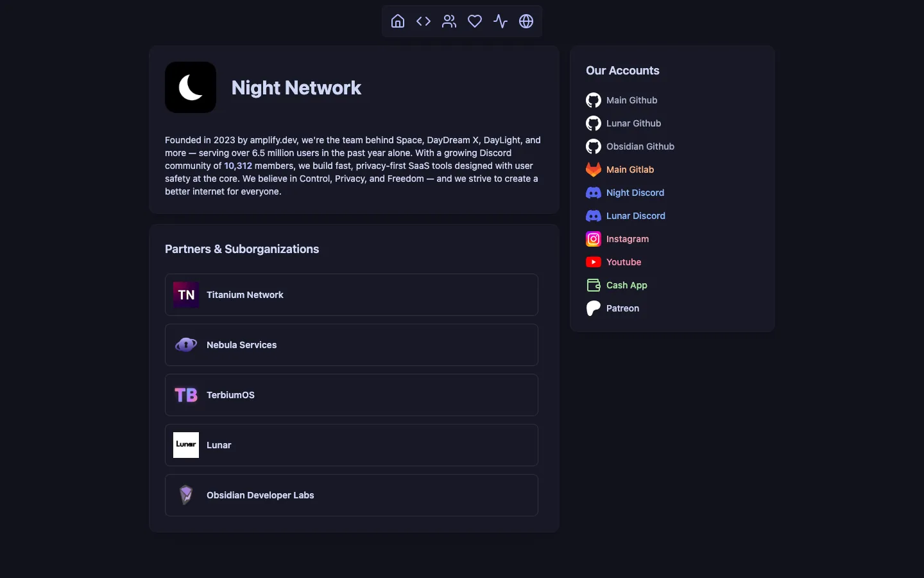The image size is (924, 578).
Task: Open the Nebula Services partner card
Action: (352, 345)
